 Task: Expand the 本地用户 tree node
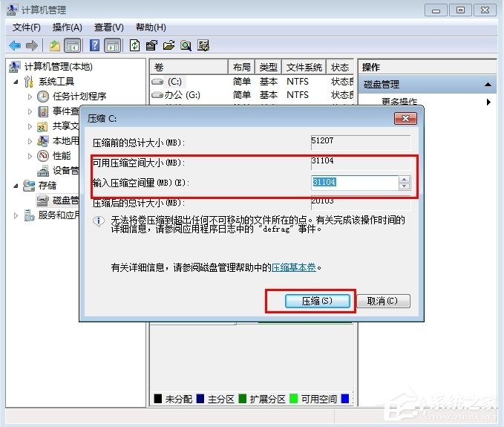[x=30, y=141]
